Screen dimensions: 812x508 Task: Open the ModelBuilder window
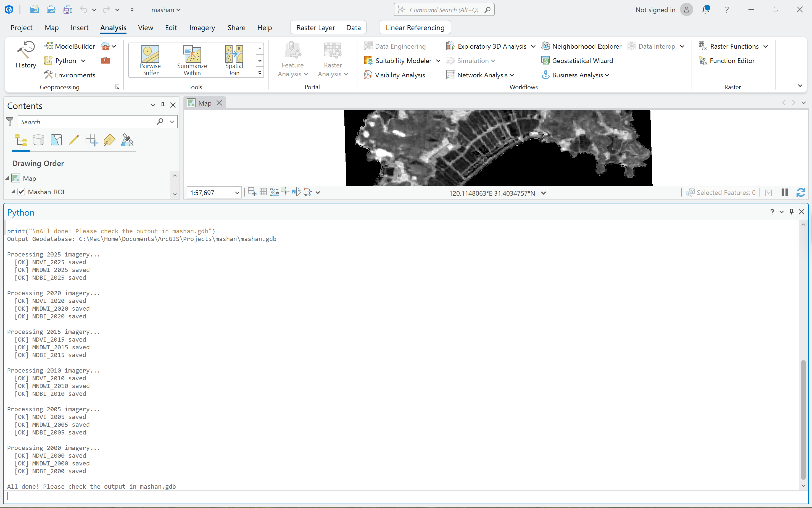pyautogui.click(x=70, y=46)
